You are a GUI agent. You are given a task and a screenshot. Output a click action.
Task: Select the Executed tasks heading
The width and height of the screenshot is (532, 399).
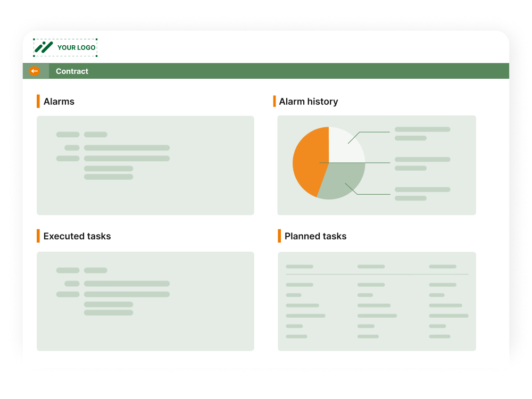click(77, 236)
